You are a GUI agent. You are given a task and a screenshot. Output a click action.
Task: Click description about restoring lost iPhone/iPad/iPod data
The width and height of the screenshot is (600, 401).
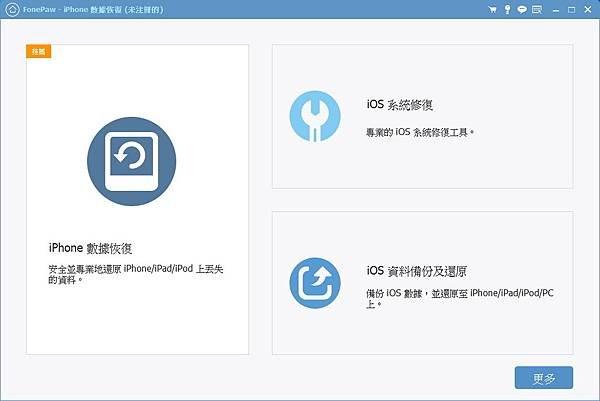135,274
